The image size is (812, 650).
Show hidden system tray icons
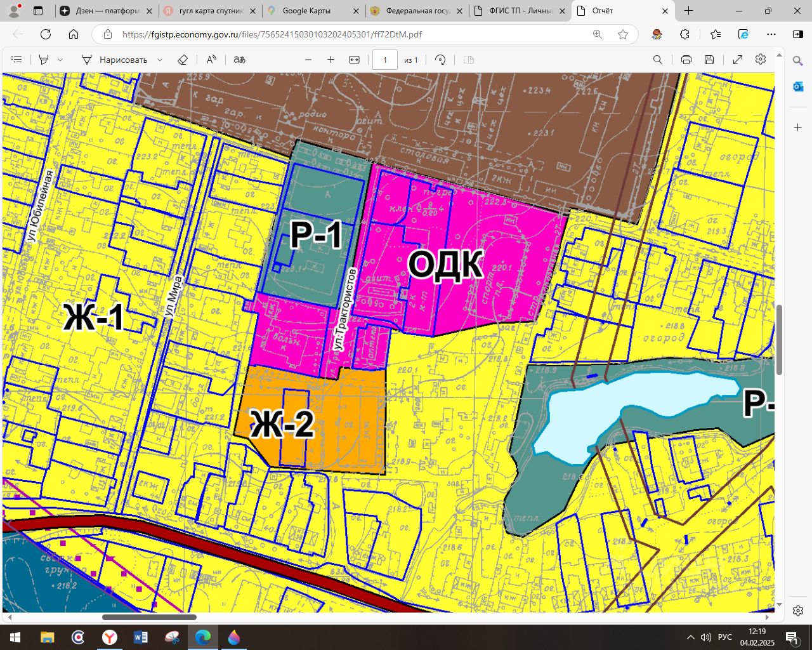coord(690,637)
